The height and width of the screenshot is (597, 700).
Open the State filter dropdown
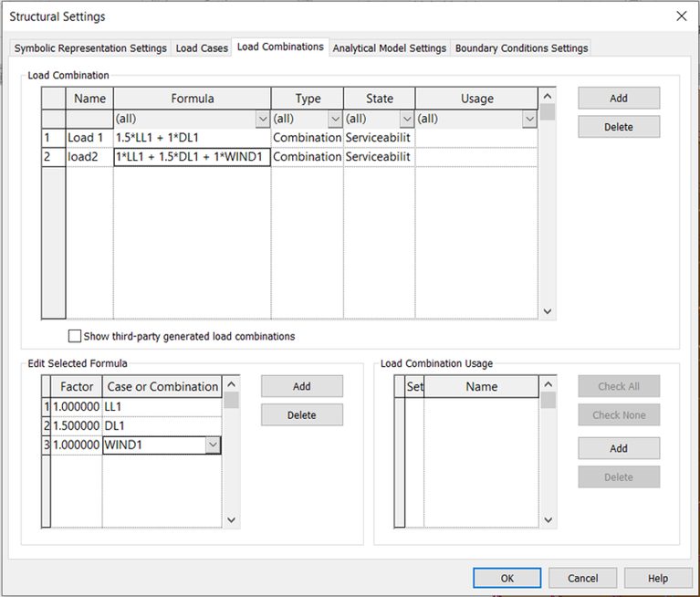pos(407,120)
